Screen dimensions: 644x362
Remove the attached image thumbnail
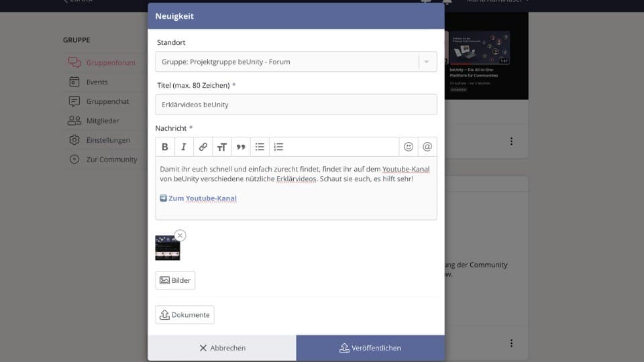point(180,235)
